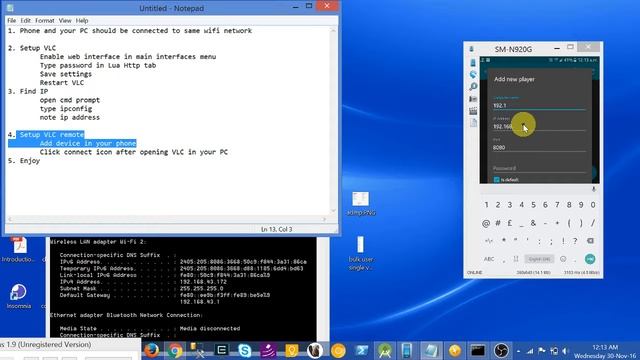The width and height of the screenshot is (640, 360).
Task: Tap the microphone icon above keyboard
Action: 593,189
